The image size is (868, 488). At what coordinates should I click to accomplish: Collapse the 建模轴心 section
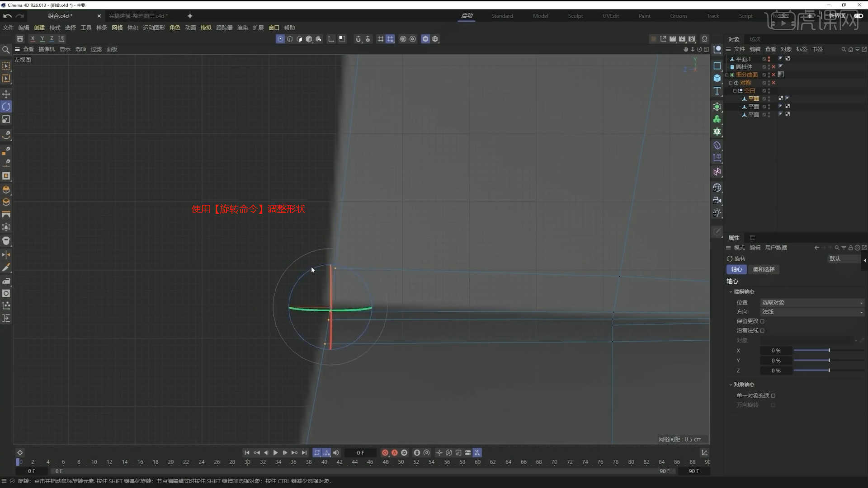[731, 292]
